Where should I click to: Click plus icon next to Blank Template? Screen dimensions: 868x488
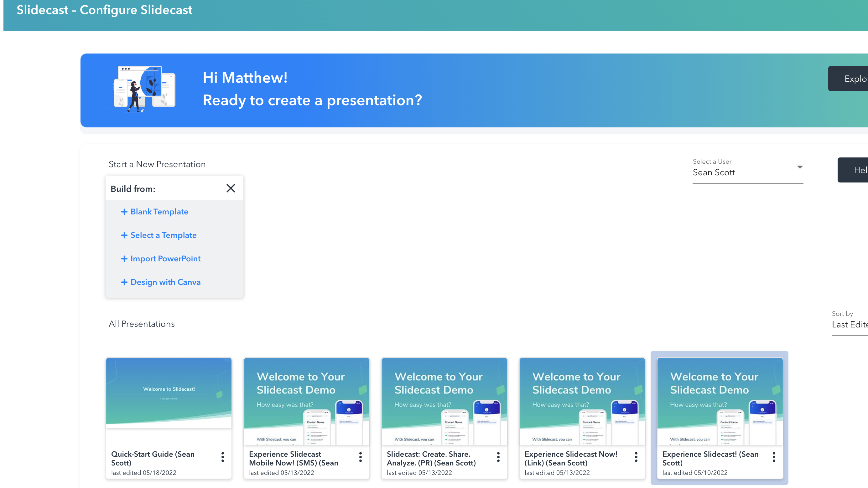tap(124, 212)
